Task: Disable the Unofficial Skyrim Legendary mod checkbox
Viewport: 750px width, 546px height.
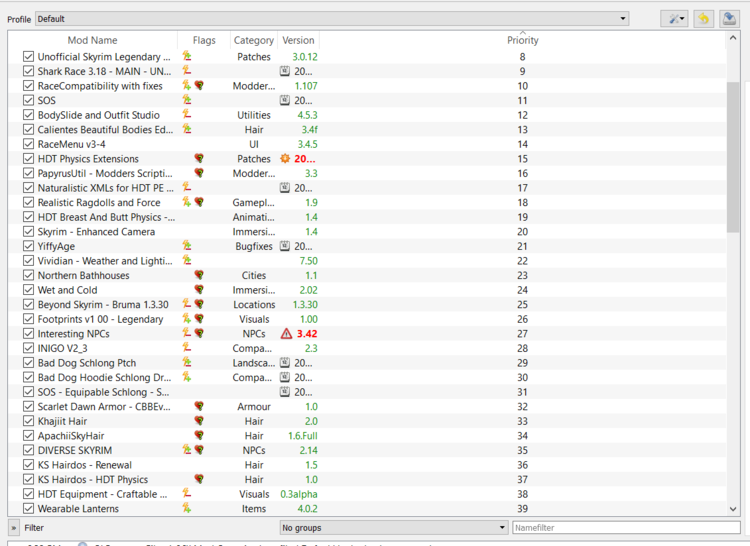Action: pyautogui.click(x=28, y=56)
